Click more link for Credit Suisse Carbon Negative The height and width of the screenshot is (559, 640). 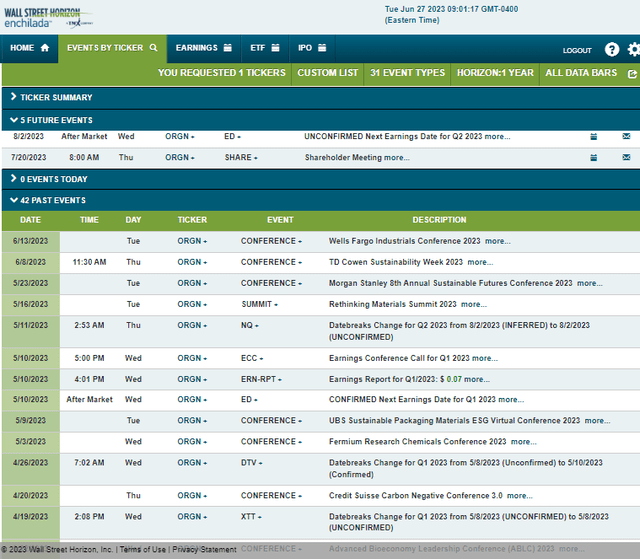(520, 496)
